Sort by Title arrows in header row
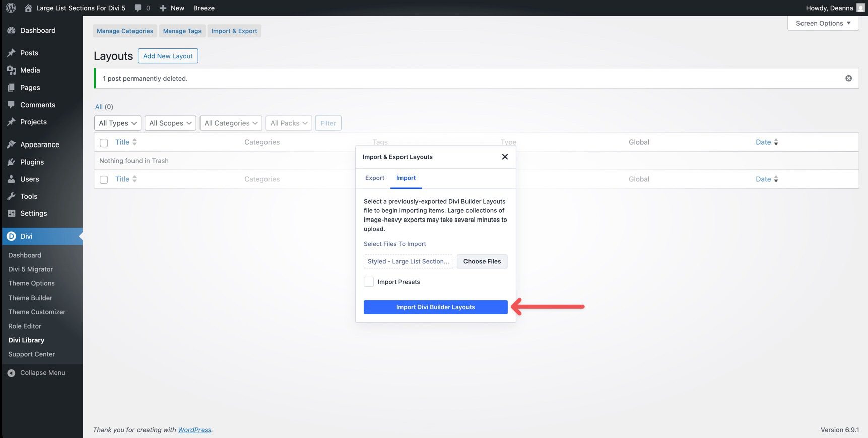The width and height of the screenshot is (868, 438). click(135, 142)
